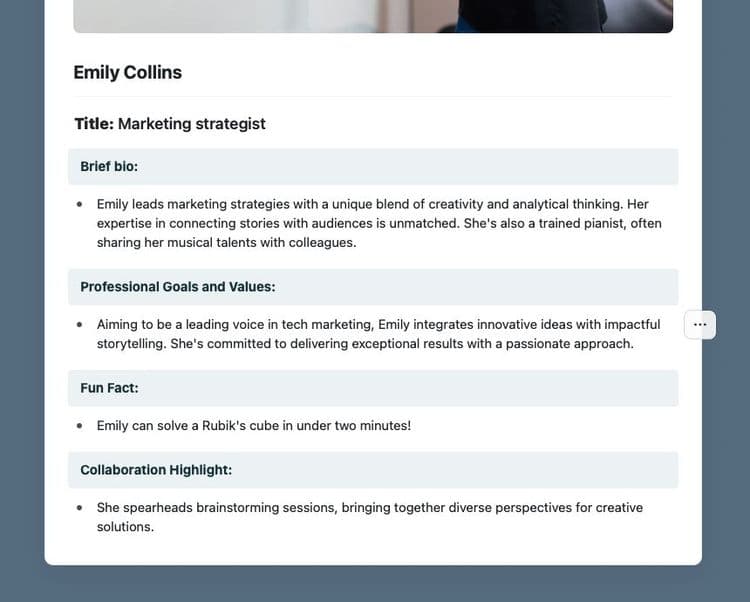
Task: Select the Title: Marketing strategist line
Action: (170, 124)
